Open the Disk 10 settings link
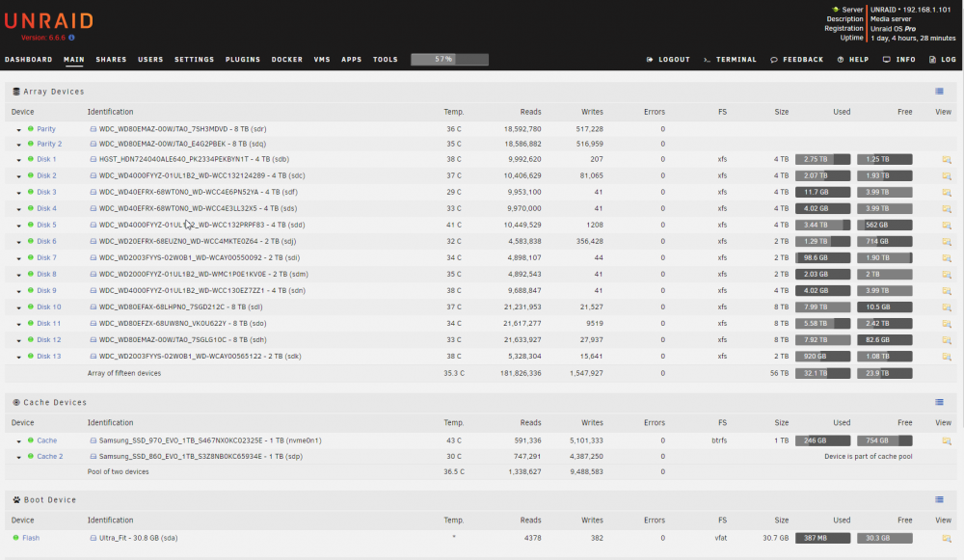This screenshot has width=964, height=560. (48, 307)
